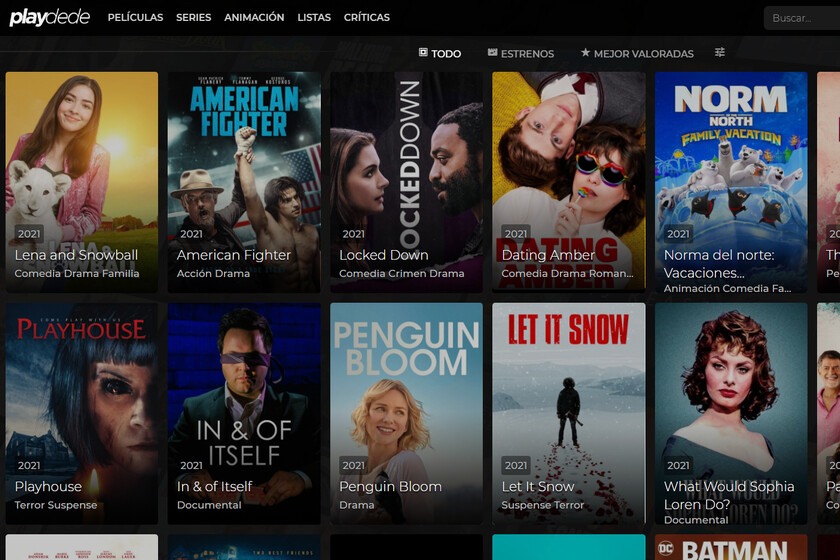Click the TODO tab icon
The height and width of the screenshot is (560, 840).
(x=423, y=52)
